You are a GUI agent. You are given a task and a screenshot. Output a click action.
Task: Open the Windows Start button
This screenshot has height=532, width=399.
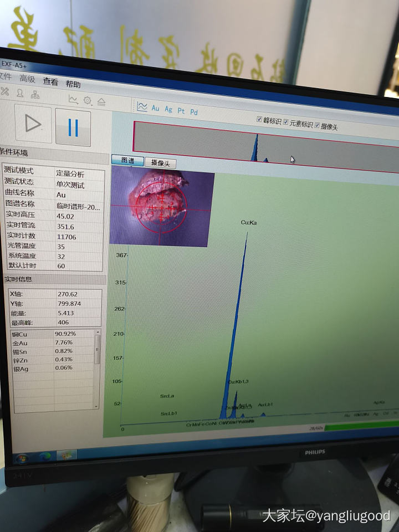tap(22, 458)
